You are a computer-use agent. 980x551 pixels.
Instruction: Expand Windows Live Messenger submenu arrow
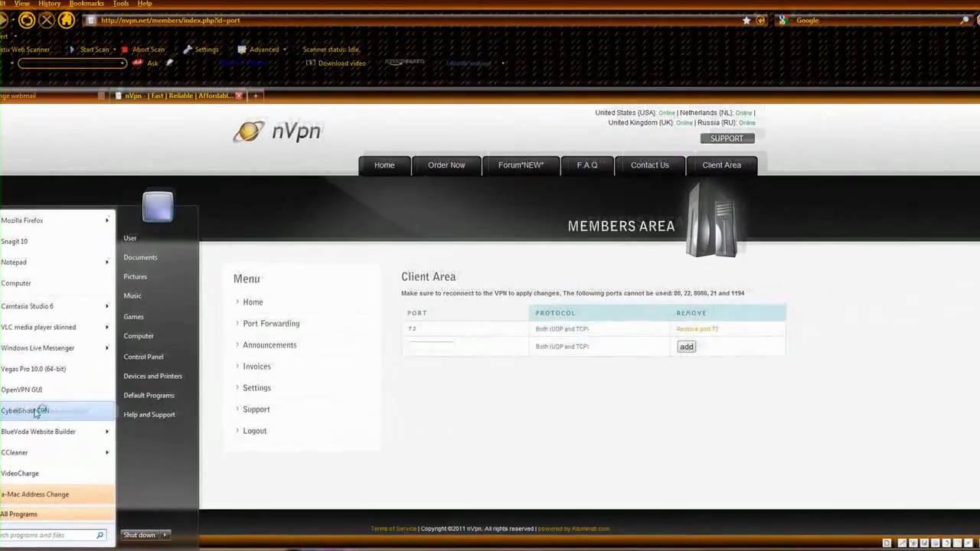coord(107,348)
